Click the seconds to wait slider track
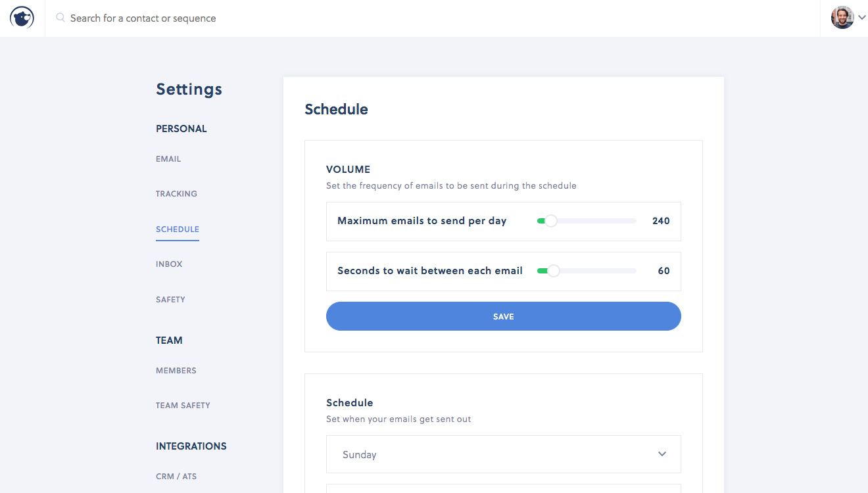This screenshot has height=493, width=868. 587,271
